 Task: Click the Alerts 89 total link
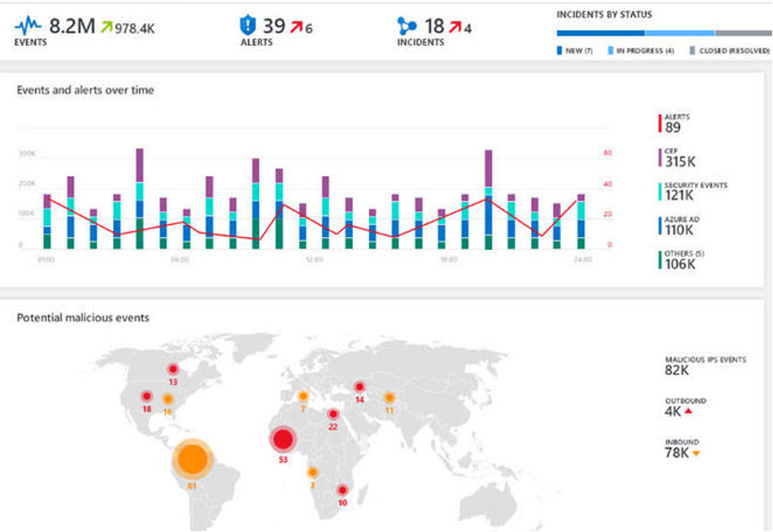670,124
